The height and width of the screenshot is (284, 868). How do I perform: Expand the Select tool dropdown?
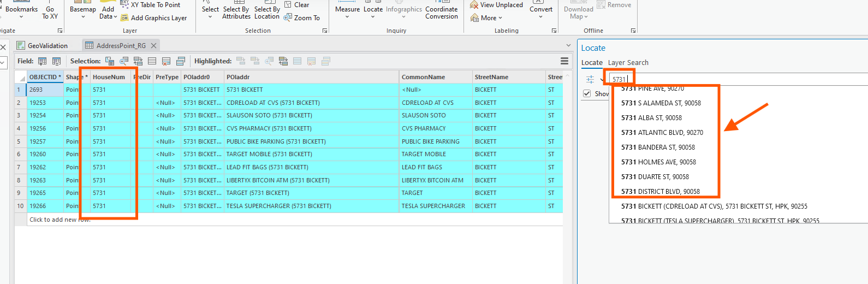point(210,17)
